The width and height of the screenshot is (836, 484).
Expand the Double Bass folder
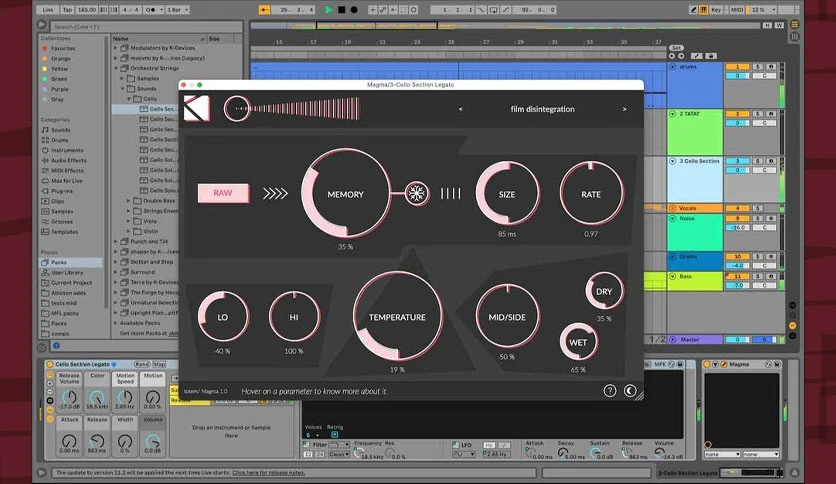[x=128, y=201]
